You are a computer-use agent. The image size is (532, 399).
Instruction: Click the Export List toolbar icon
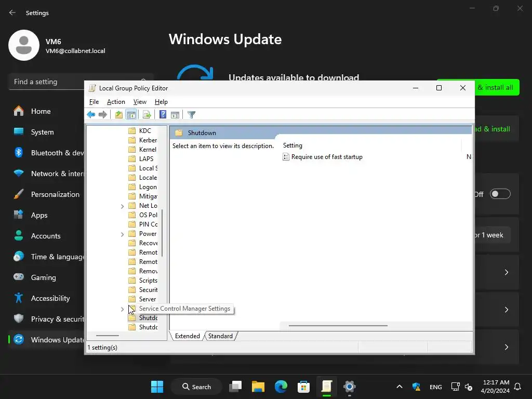(x=147, y=115)
